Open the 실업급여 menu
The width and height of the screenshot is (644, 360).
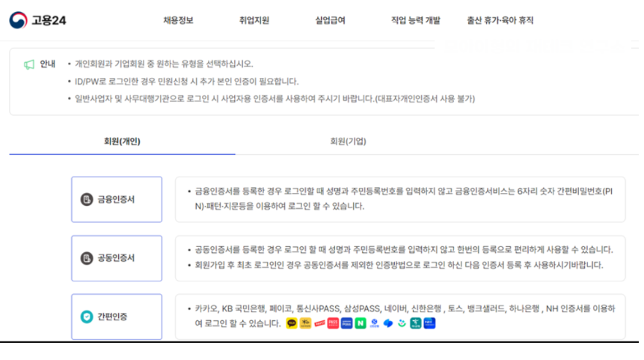(330, 20)
